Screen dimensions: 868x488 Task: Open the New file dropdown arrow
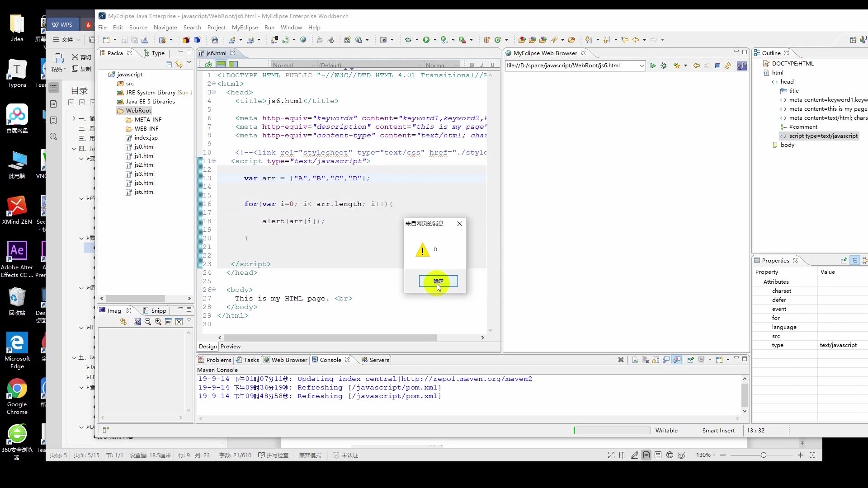(115, 40)
